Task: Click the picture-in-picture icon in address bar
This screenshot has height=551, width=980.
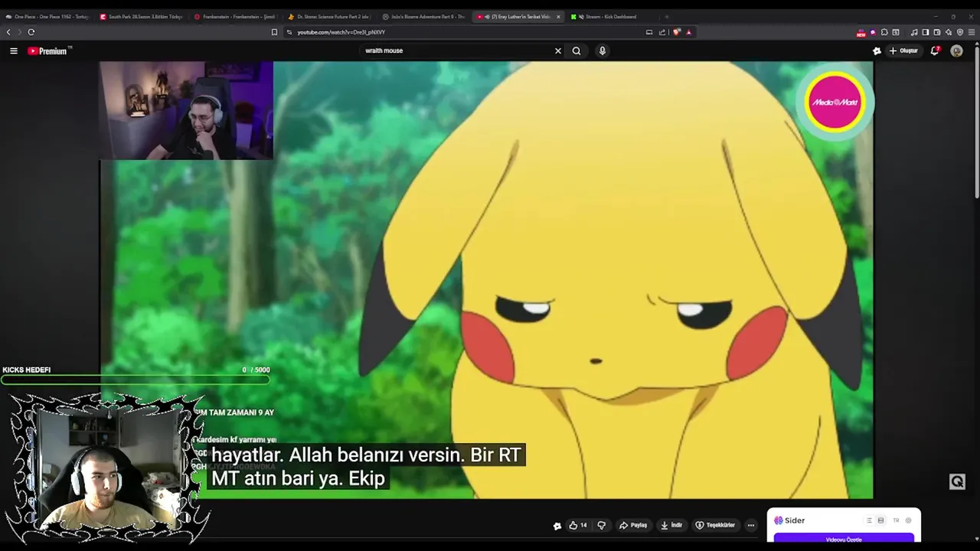Action: pyautogui.click(x=649, y=32)
